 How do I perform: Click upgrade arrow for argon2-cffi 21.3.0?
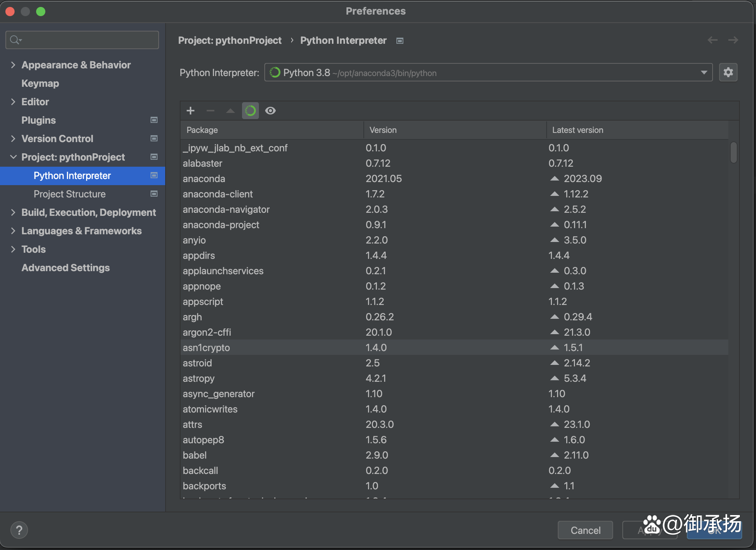pyautogui.click(x=554, y=332)
